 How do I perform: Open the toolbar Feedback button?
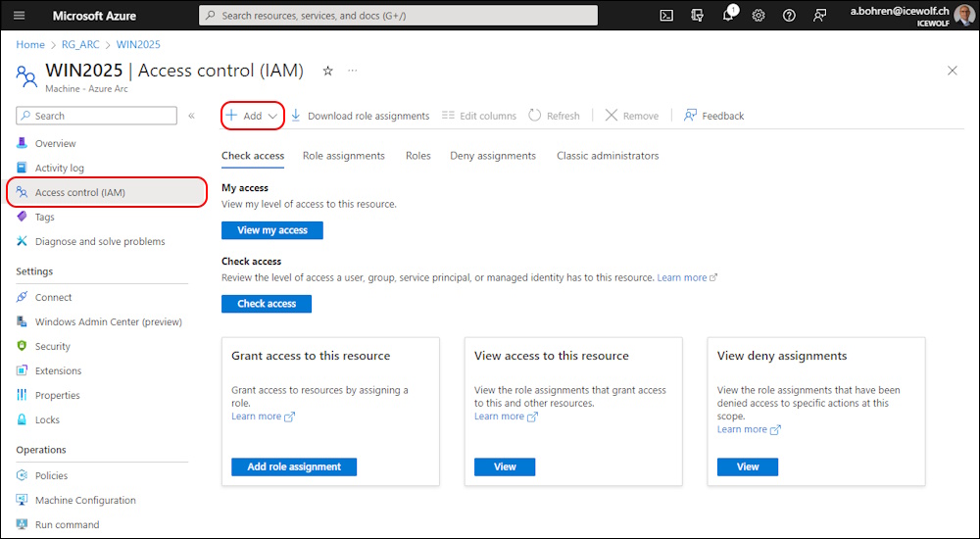pyautogui.click(x=713, y=116)
